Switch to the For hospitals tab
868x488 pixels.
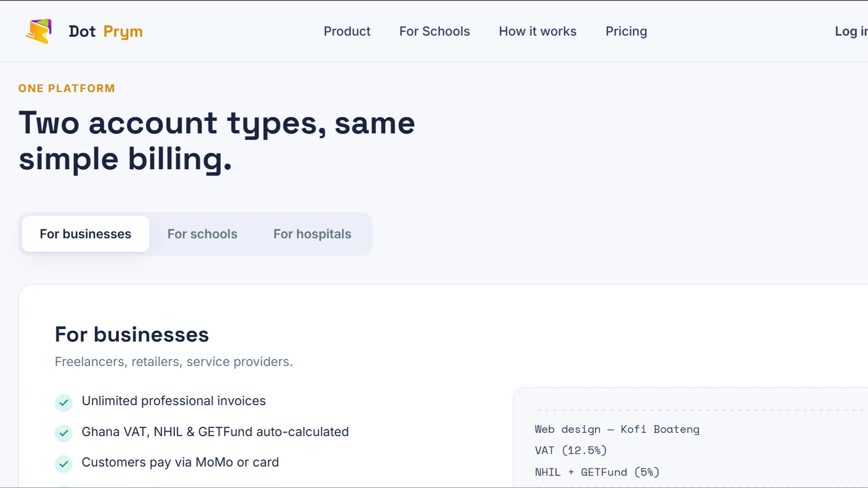(x=312, y=234)
